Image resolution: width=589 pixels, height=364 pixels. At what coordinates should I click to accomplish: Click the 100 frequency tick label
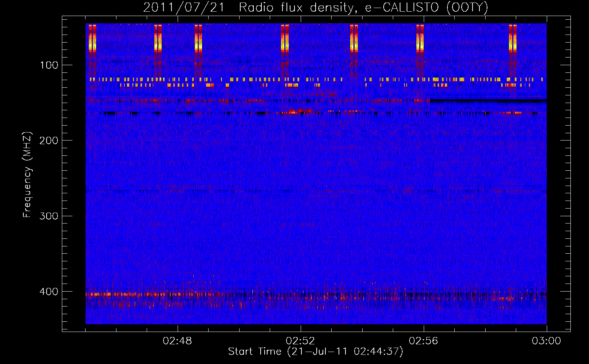pyautogui.click(x=49, y=65)
